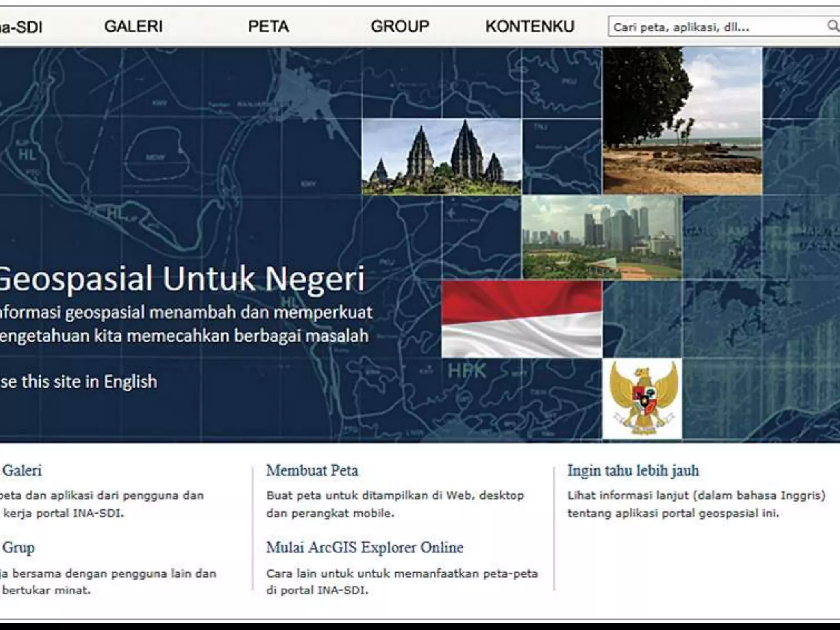Select the GROUP navigation item
The height and width of the screenshot is (630, 840).
click(400, 27)
